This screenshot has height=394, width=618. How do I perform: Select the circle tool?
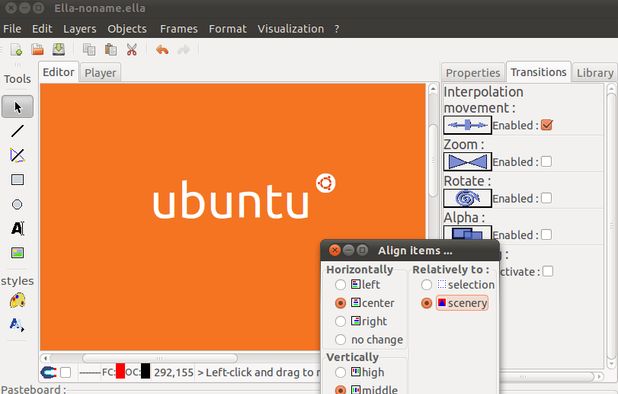coord(17,204)
